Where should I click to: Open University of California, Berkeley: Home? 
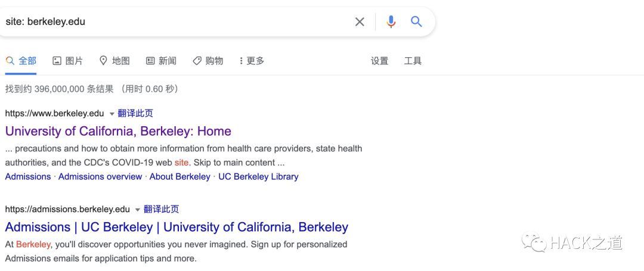(118, 131)
